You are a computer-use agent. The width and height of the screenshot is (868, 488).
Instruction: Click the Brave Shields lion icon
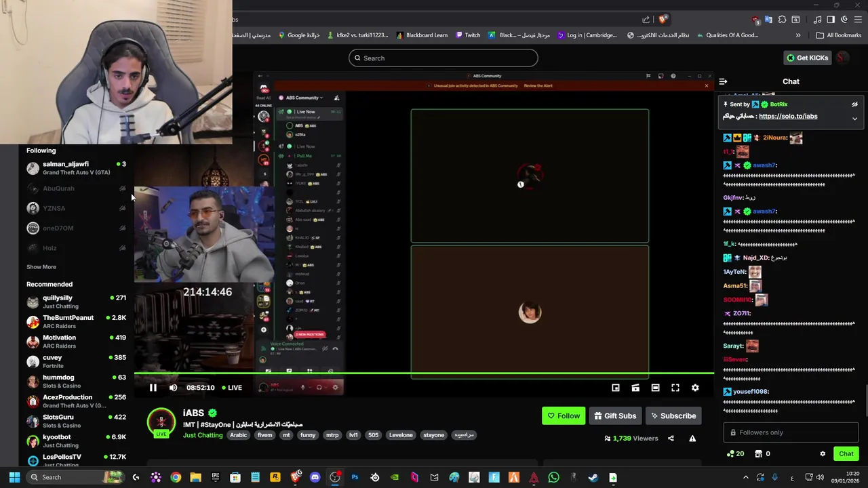coord(663,20)
